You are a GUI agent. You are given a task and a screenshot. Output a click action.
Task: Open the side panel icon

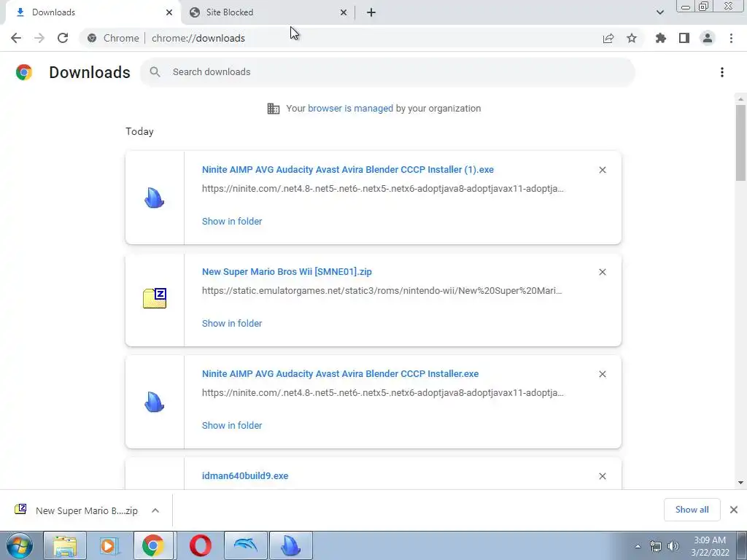[684, 38]
